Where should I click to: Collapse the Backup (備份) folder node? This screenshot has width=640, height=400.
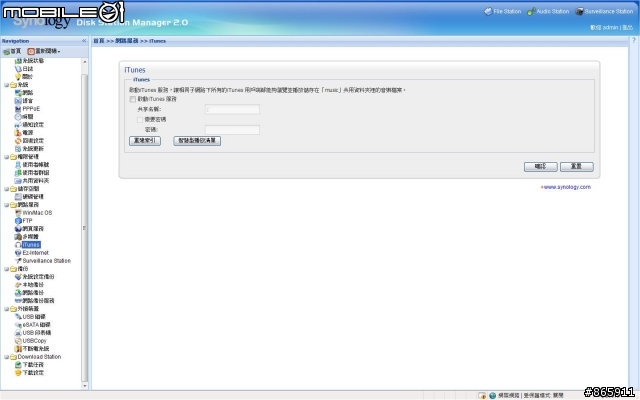tap(7, 269)
